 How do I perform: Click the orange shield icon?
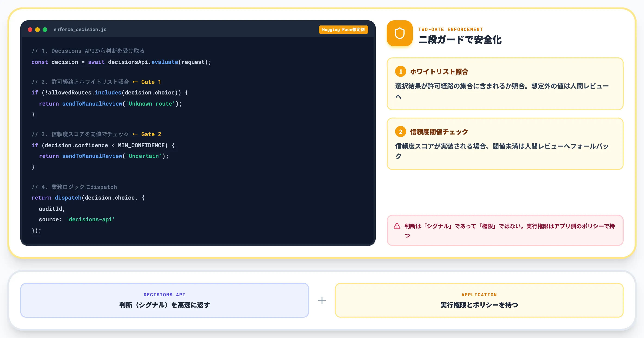(399, 33)
